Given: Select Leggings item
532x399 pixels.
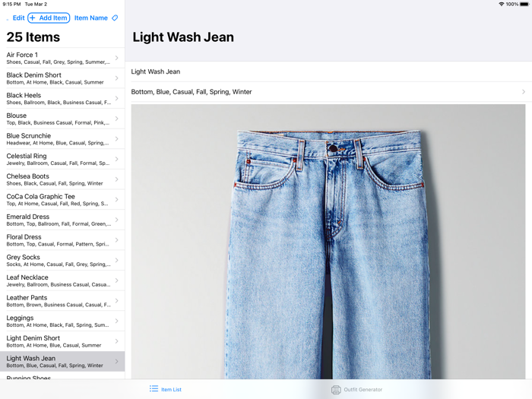Looking at the screenshot, I should tap(62, 321).
